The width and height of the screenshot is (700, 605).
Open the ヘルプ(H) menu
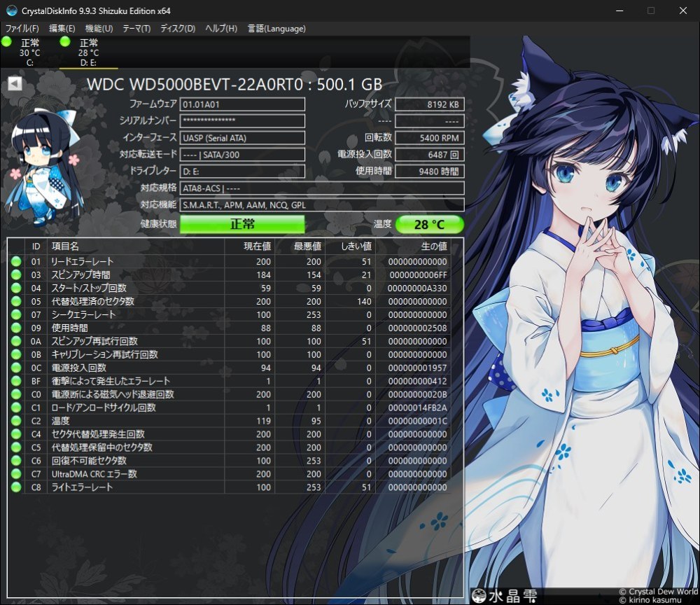[221, 29]
